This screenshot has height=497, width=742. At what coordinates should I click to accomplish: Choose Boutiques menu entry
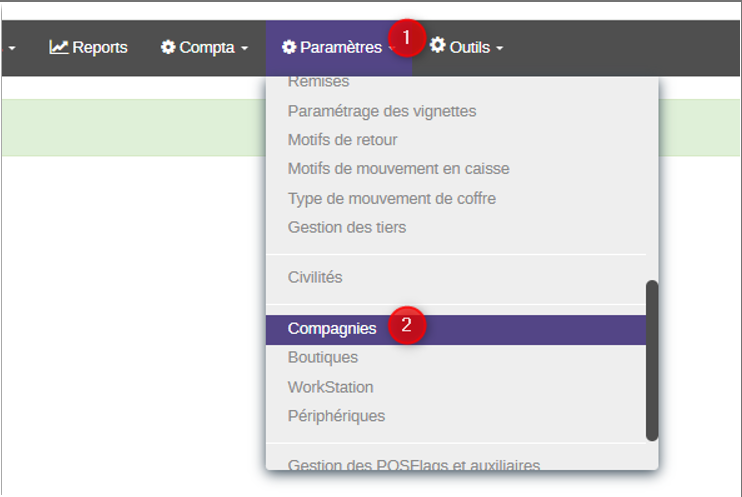pos(456,358)
